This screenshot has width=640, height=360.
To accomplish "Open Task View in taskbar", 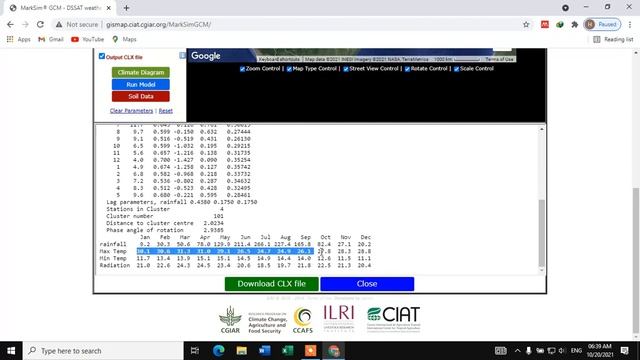I will pyautogui.click(x=195, y=351).
